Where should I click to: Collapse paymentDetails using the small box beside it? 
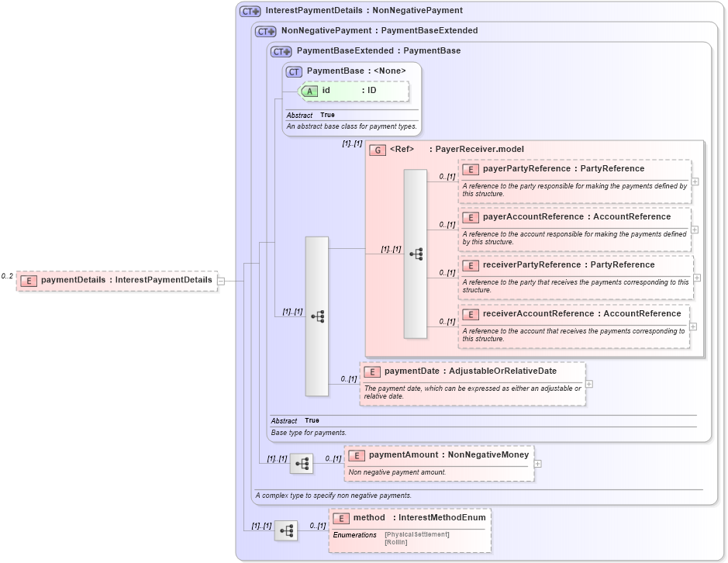(221, 281)
